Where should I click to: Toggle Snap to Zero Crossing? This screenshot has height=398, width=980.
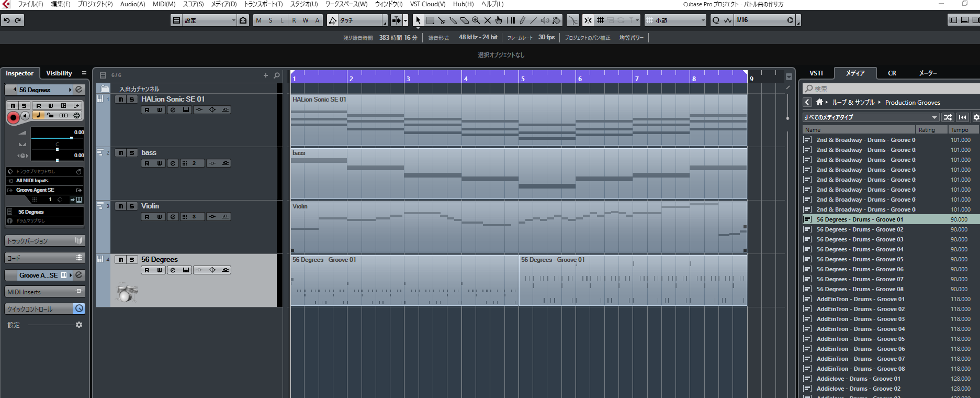[573, 20]
